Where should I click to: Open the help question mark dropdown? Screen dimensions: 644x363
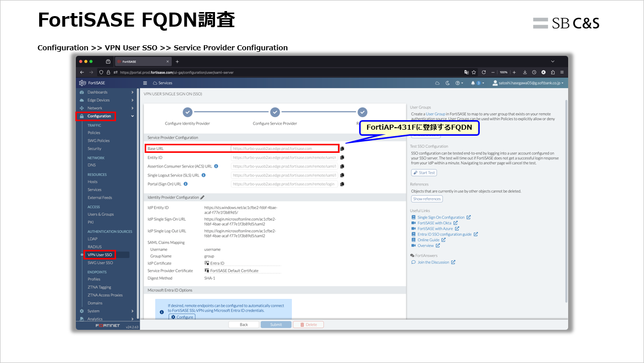[x=459, y=83]
